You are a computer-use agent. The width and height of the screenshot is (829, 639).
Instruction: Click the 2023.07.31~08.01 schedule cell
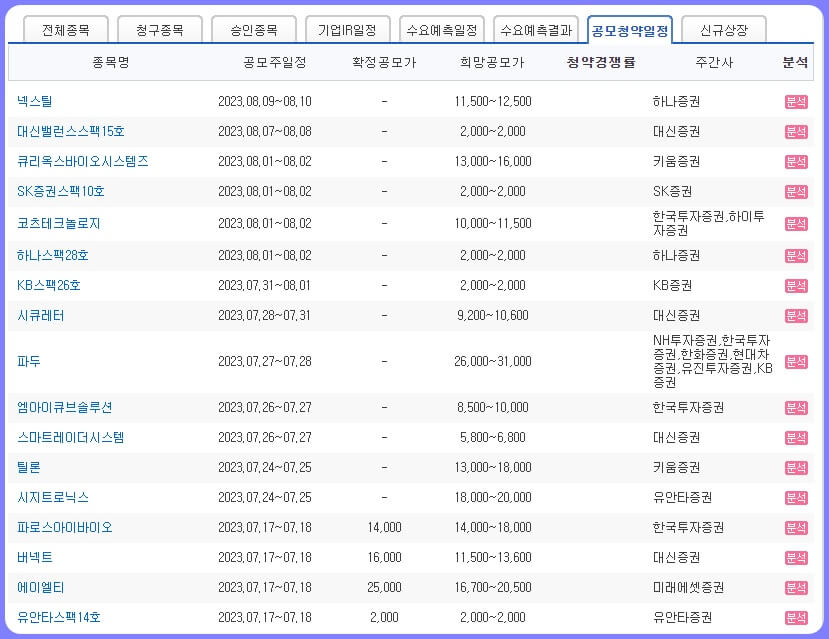click(x=265, y=285)
